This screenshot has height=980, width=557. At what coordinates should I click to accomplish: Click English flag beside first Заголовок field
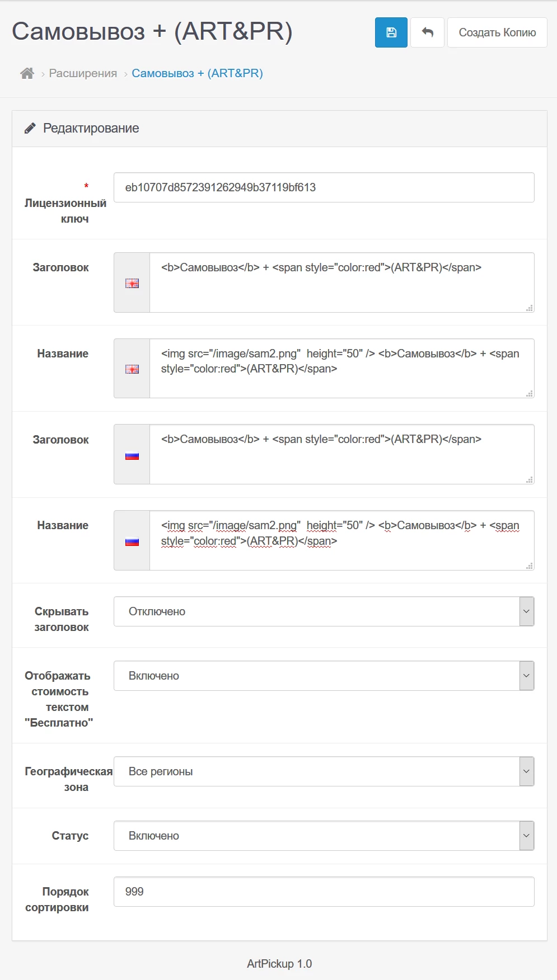click(x=132, y=283)
